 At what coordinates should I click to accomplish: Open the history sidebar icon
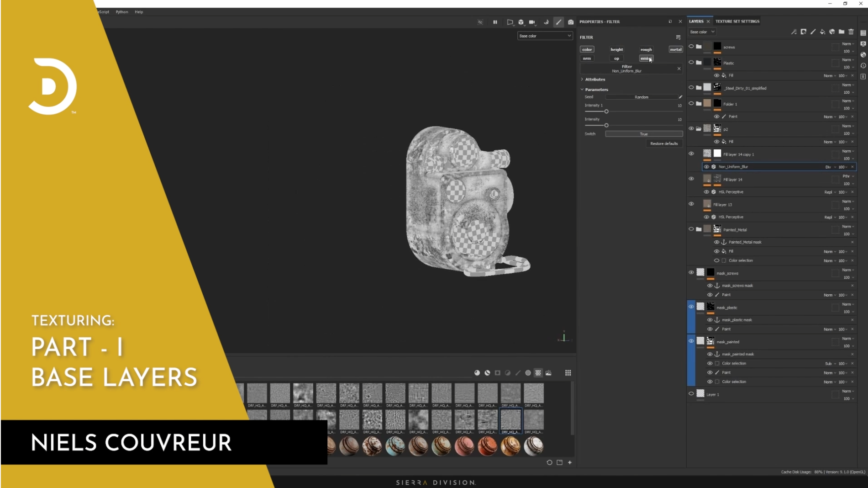point(863,66)
